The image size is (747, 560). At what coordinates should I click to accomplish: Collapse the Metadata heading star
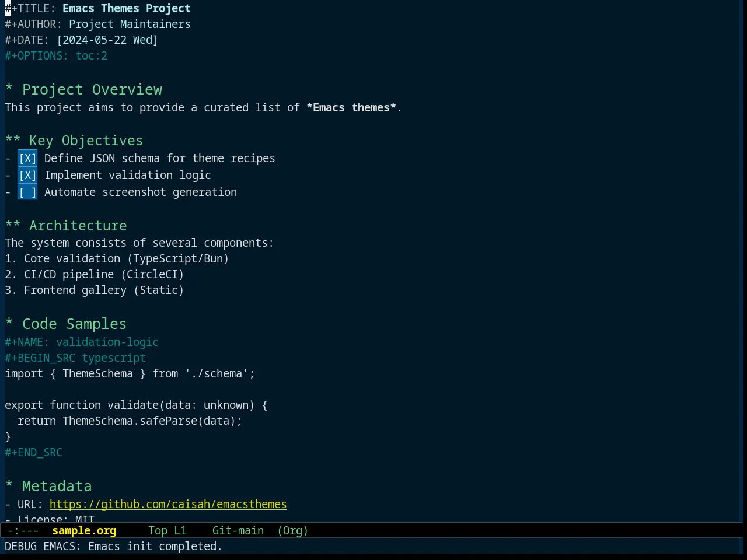point(9,486)
